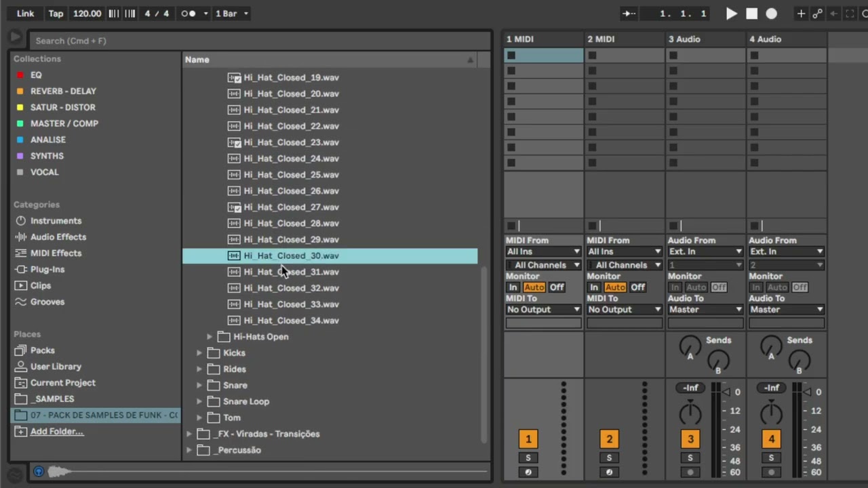Click the Tap tempo button
Screen dimensions: 868x488
point(56,14)
